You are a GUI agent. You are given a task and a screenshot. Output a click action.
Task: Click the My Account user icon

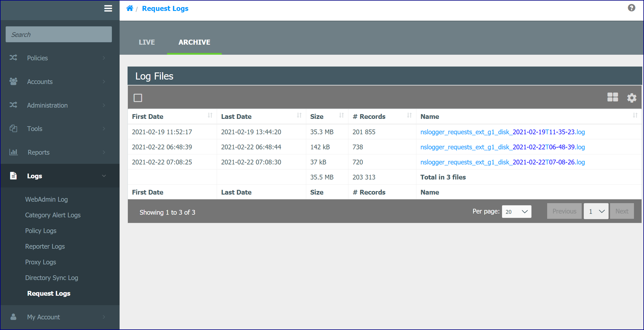point(13,317)
